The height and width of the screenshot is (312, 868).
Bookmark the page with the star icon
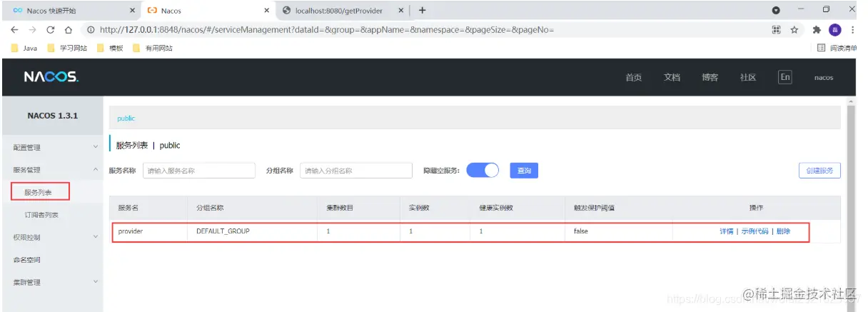click(x=794, y=30)
